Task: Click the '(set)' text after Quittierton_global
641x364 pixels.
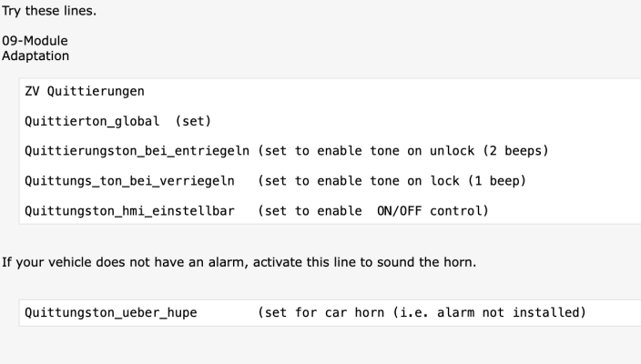Action: coord(193,121)
